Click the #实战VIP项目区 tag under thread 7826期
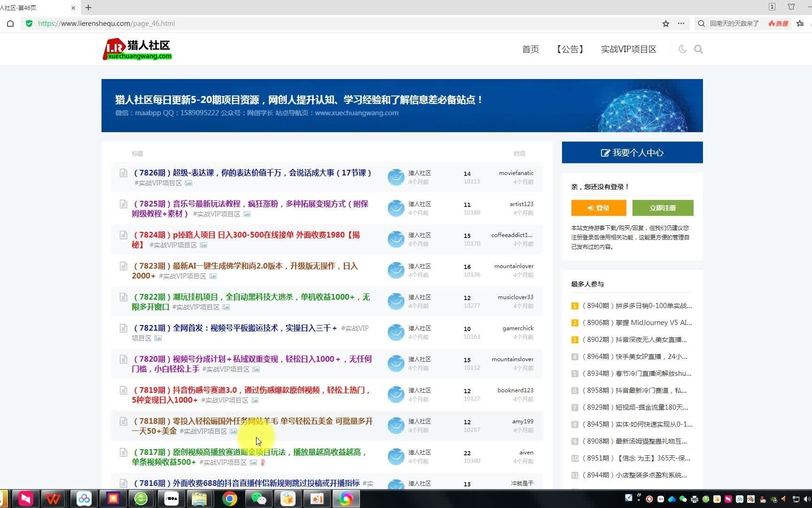Image resolution: width=812 pixels, height=508 pixels. pos(158,183)
